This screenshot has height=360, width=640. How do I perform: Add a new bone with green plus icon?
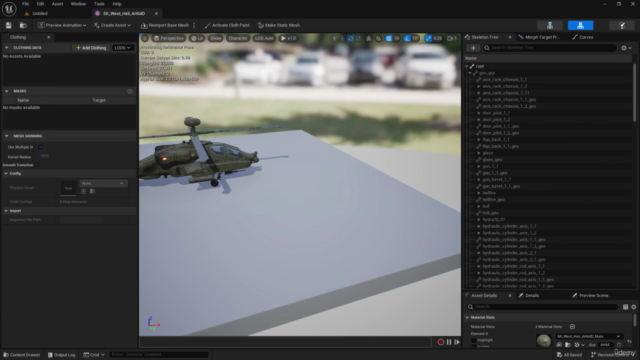pyautogui.click(x=473, y=48)
